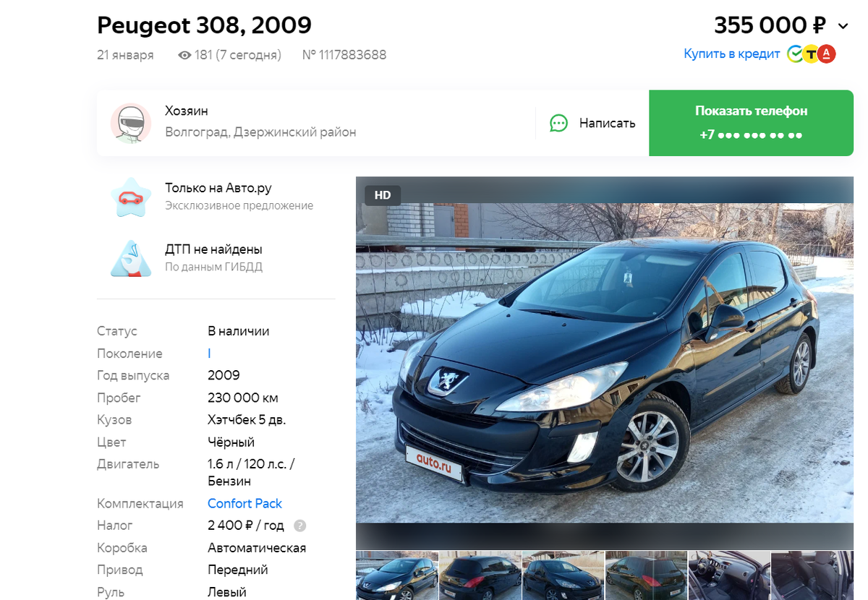Select the fifth thumbnail showing dashboard interior

[729, 575]
